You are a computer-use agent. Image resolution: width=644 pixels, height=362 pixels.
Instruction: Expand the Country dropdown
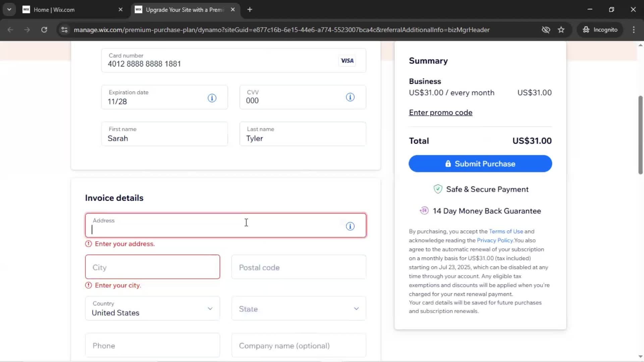[x=153, y=308]
